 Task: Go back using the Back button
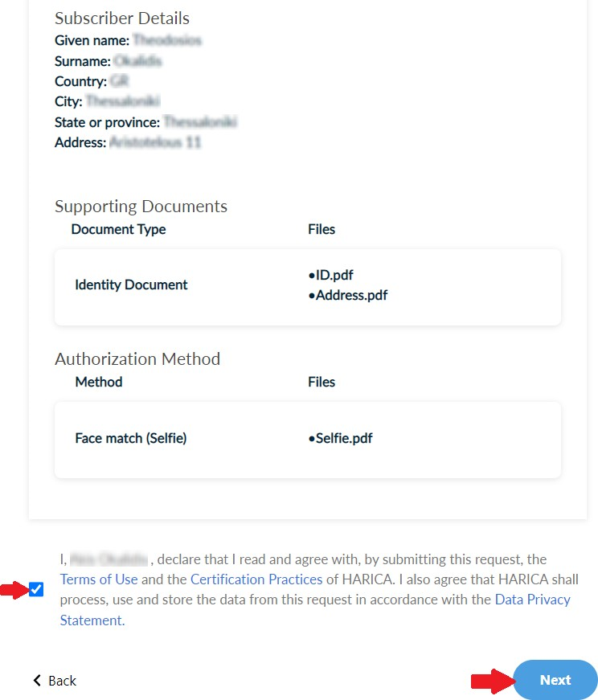click(55, 681)
